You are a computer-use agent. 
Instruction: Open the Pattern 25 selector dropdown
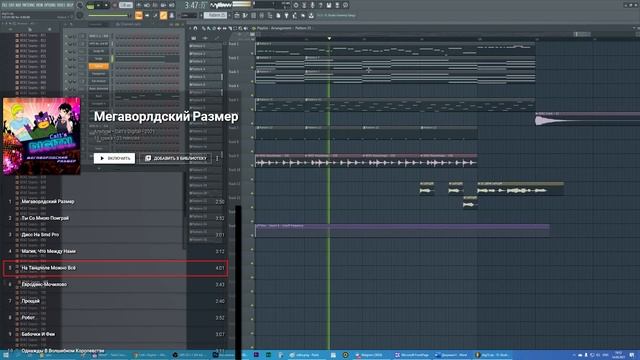pyautogui.click(x=215, y=16)
